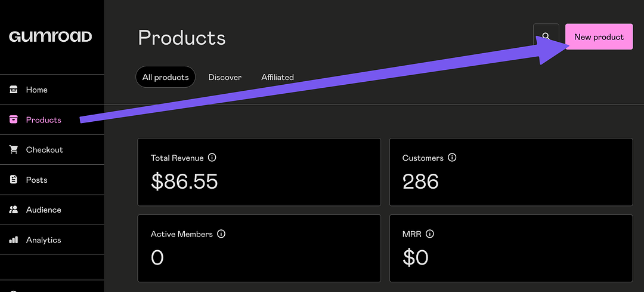This screenshot has width=644, height=292.
Task: Click the info icon next to Customers
Action: pos(452,158)
